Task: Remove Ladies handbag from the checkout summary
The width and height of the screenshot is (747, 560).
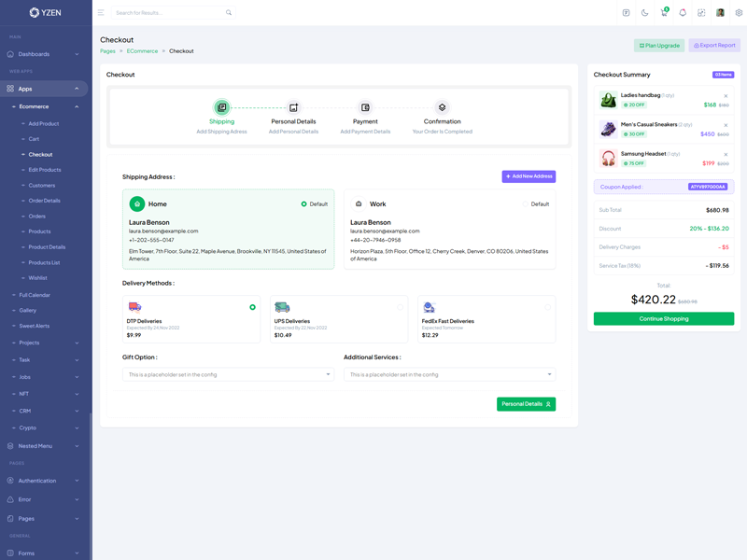Action: (726, 96)
